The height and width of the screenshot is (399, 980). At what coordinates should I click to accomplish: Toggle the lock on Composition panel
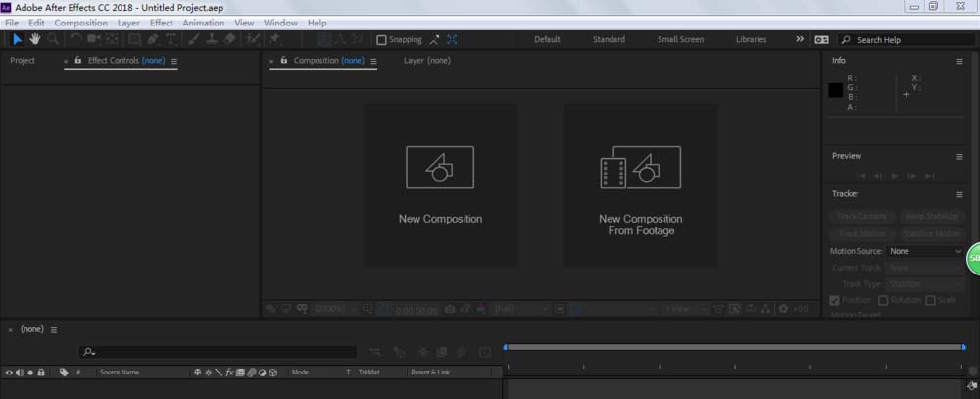coord(284,61)
